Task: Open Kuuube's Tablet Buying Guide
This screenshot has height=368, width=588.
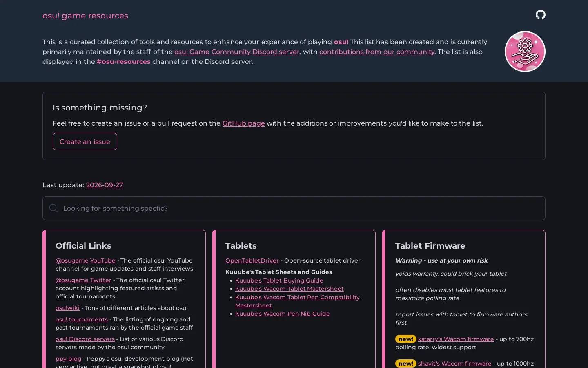Action: click(x=279, y=280)
